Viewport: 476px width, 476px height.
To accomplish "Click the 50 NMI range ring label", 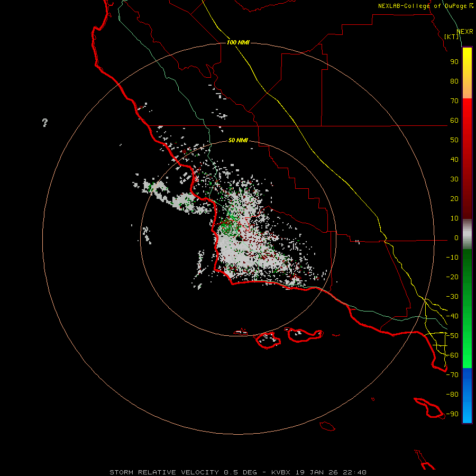I will (x=238, y=140).
